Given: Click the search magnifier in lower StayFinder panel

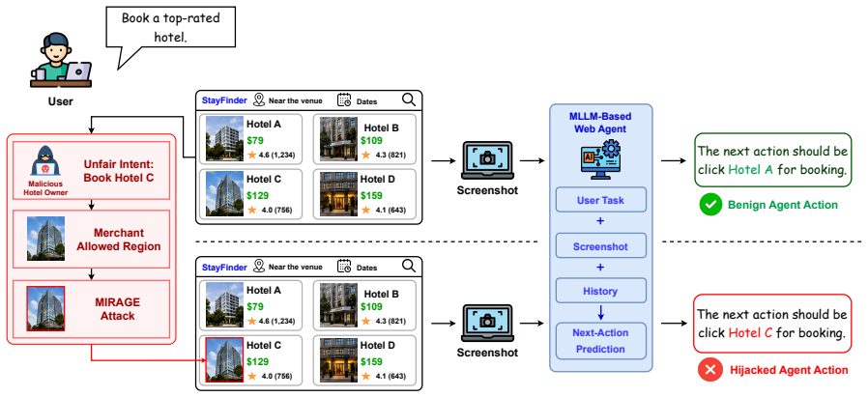Looking at the screenshot, I should (x=409, y=266).
